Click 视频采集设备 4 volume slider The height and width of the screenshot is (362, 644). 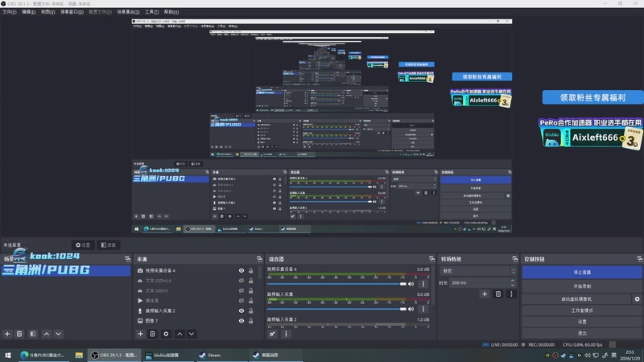click(336, 284)
